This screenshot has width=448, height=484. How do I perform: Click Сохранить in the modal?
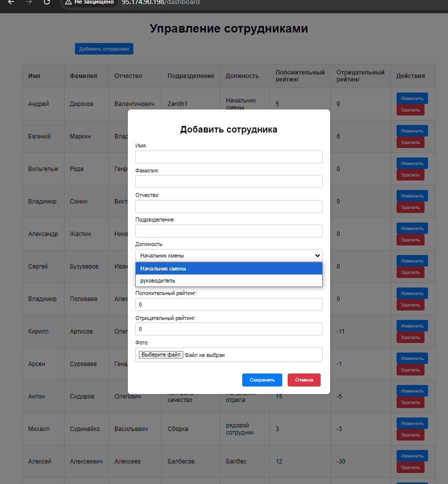pyautogui.click(x=262, y=380)
